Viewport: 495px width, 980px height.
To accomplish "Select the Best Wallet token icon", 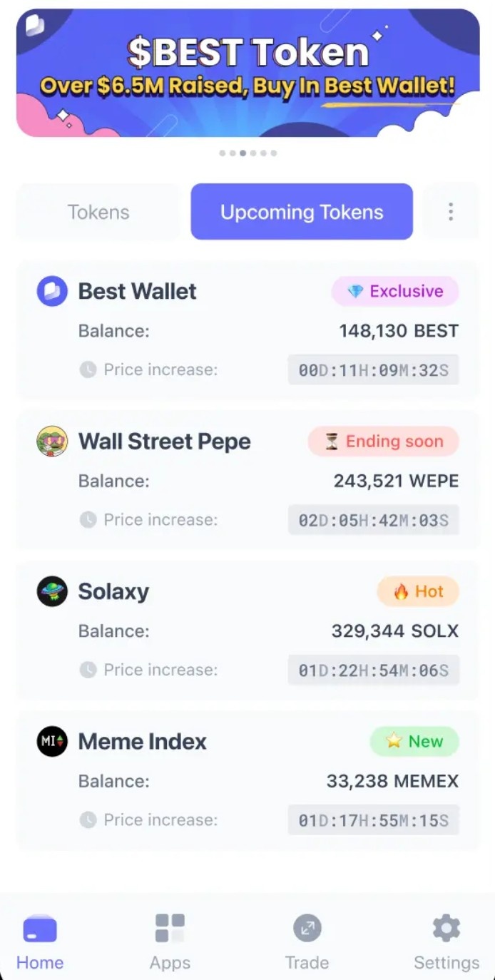I will tap(51, 291).
